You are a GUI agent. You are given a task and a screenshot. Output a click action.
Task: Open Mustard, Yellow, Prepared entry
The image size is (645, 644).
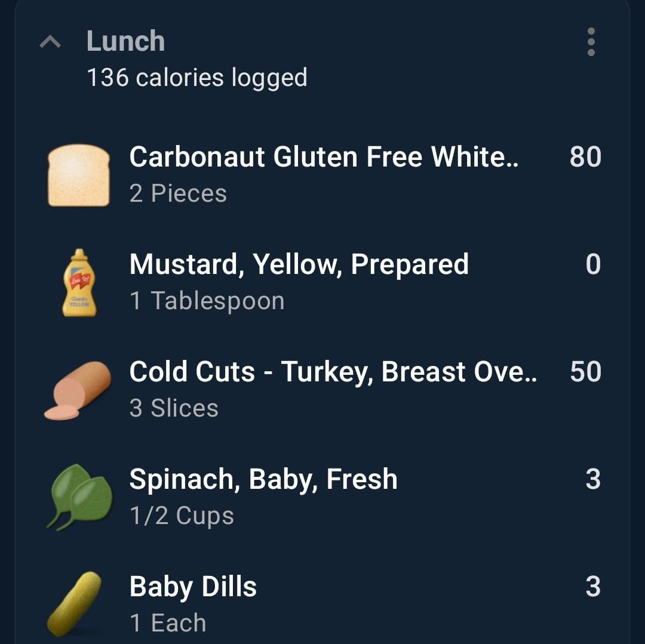tap(322, 283)
